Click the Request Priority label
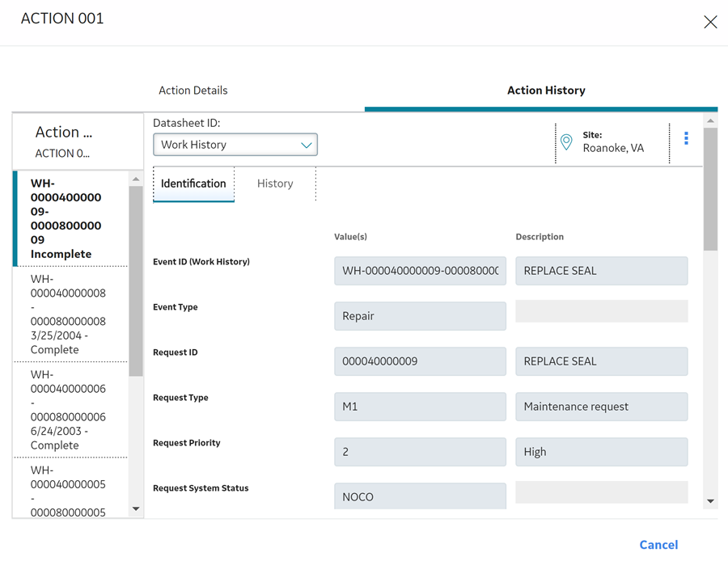Screen dimensions: 728x561 [187, 443]
